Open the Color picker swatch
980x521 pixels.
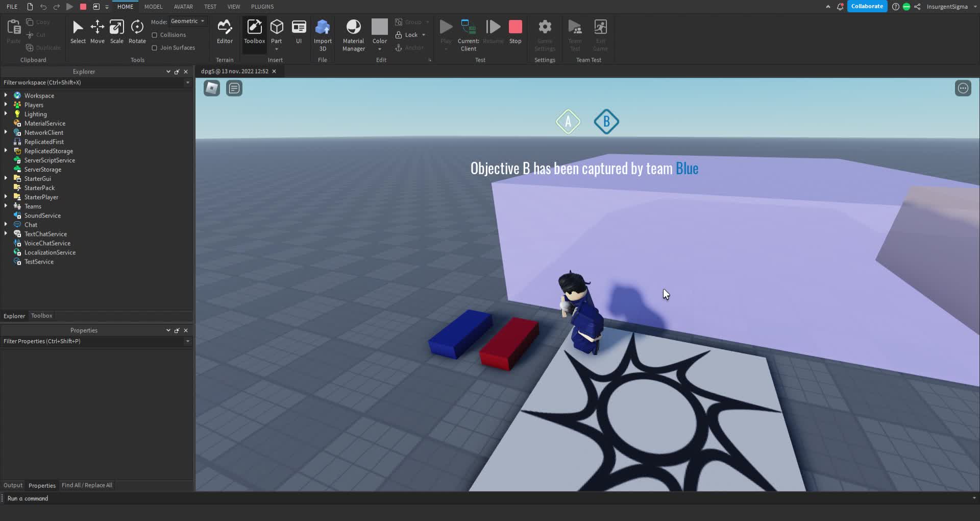coord(379,27)
